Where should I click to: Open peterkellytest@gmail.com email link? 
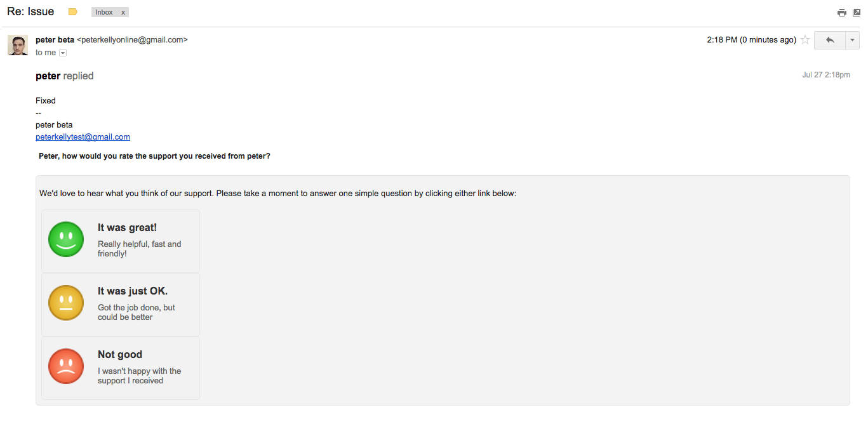point(83,137)
